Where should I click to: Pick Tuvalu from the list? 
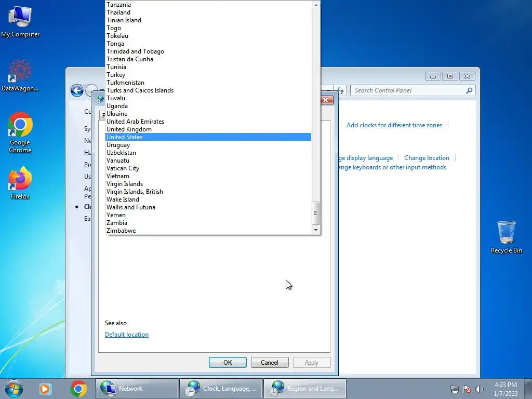click(x=208, y=98)
